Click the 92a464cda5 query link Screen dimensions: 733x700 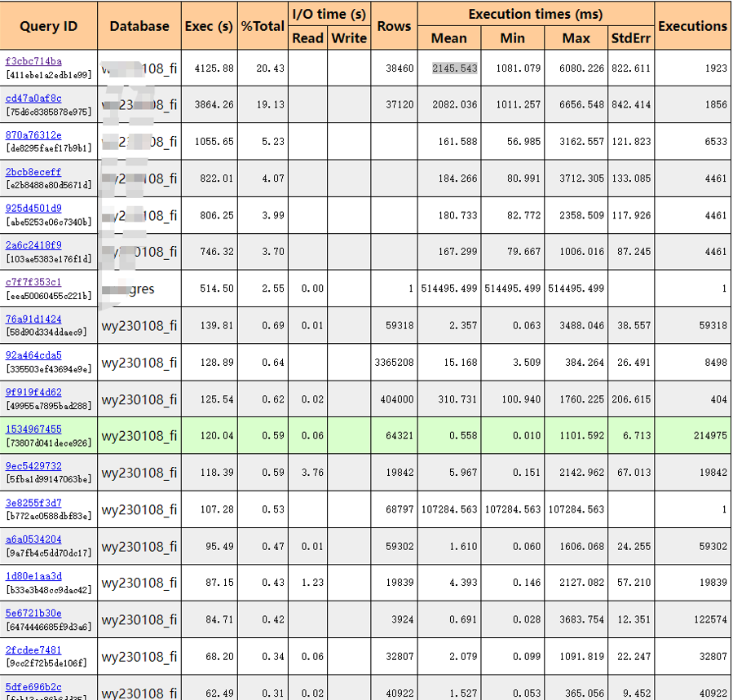click(x=33, y=355)
